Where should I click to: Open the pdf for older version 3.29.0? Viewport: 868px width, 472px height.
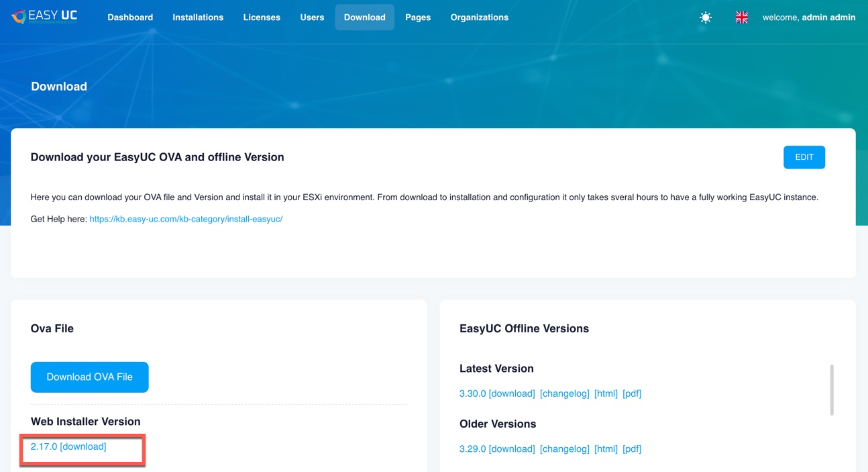(631, 449)
